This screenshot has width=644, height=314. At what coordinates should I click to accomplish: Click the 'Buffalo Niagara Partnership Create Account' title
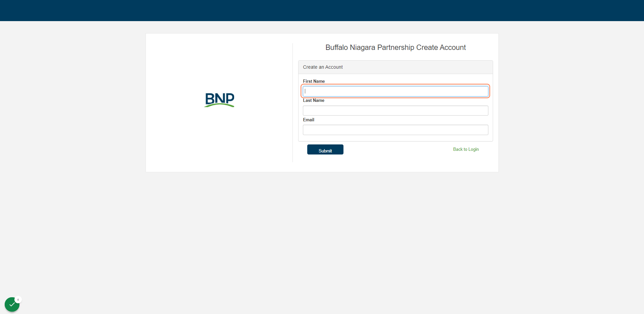pos(395,48)
